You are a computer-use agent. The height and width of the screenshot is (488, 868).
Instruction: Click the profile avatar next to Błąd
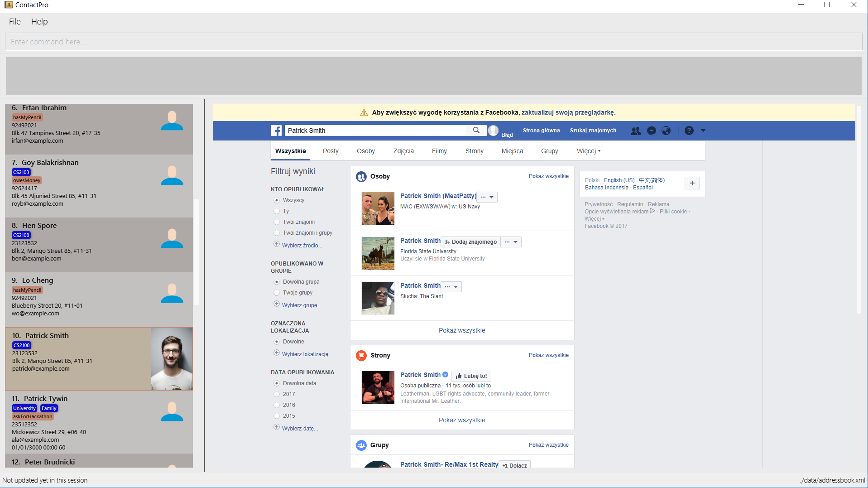494,130
